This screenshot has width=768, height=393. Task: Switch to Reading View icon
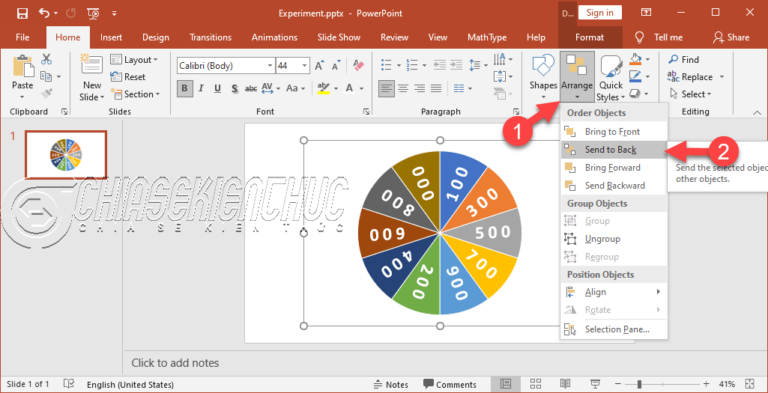[565, 384]
